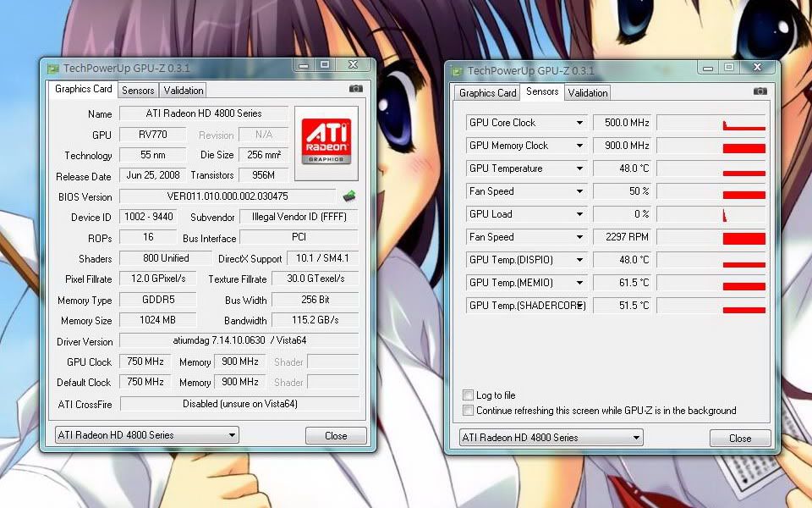This screenshot has width=812, height=508.
Task: Select the Graphics Card tab in the Sensors window
Action: pos(488,93)
